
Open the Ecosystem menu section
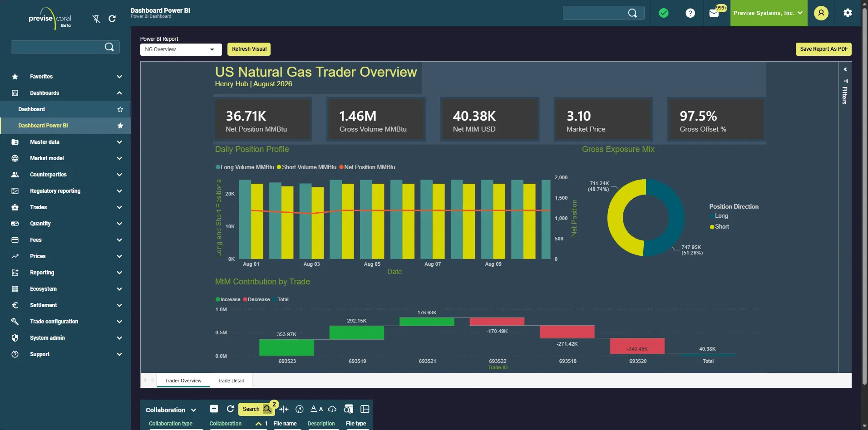[x=65, y=289]
